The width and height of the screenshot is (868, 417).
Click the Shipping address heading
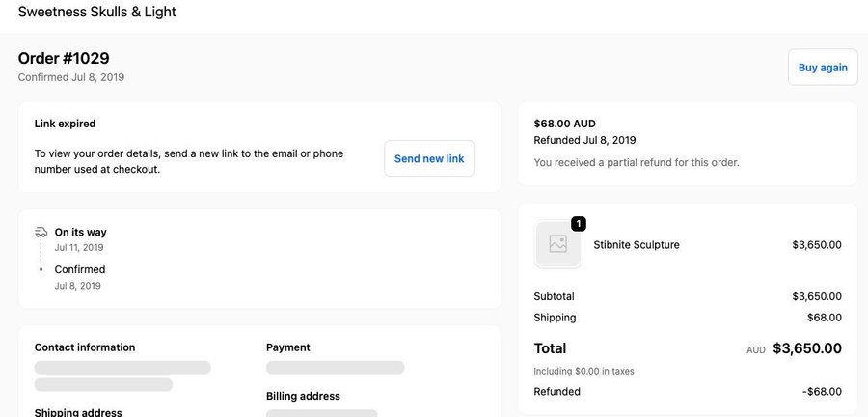pyautogui.click(x=78, y=412)
